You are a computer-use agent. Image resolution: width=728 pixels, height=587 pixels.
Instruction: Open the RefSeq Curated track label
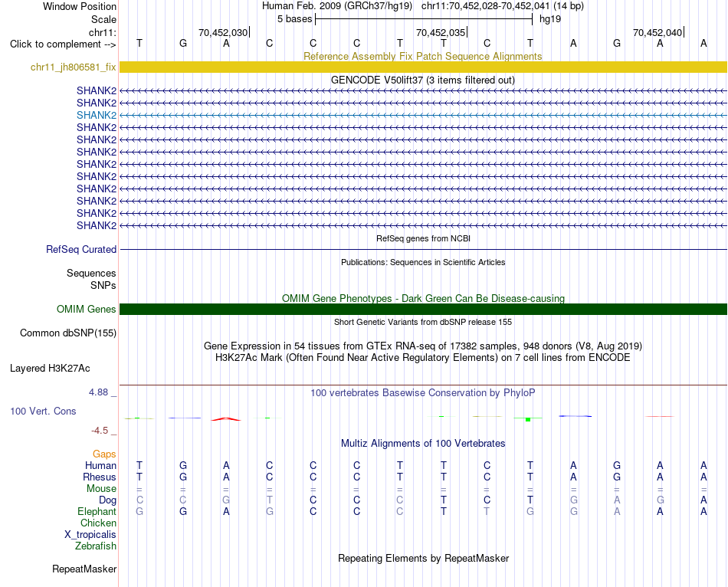(81, 249)
